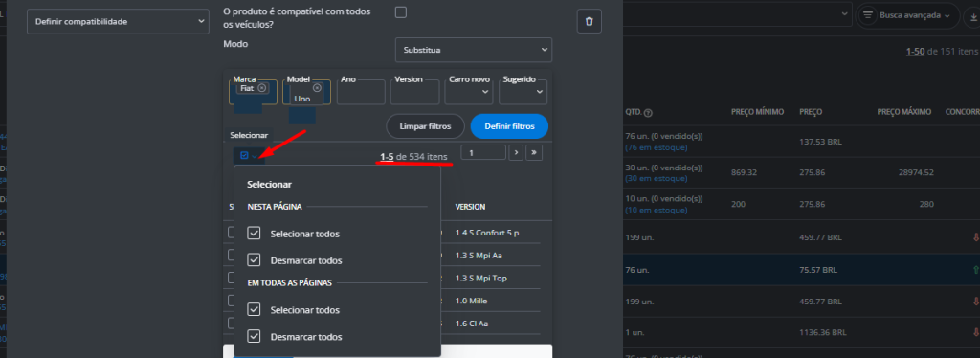Click the PREÇO MÁXIMO column header

904,112
